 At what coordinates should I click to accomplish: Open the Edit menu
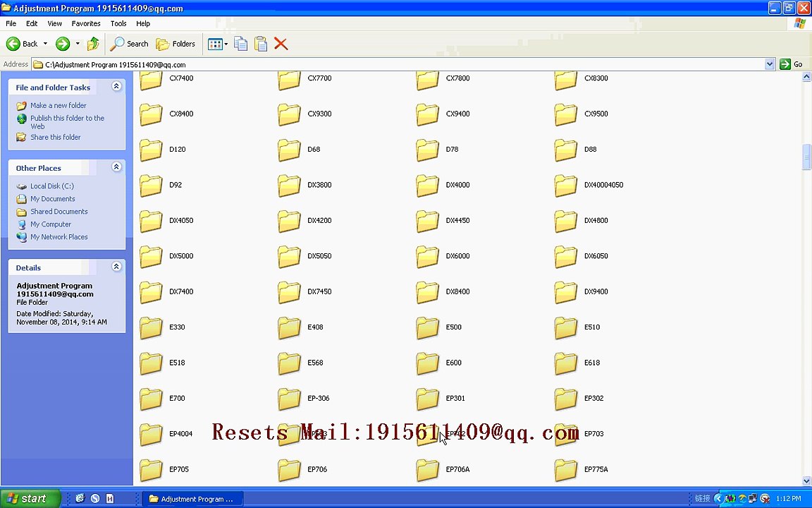point(32,23)
